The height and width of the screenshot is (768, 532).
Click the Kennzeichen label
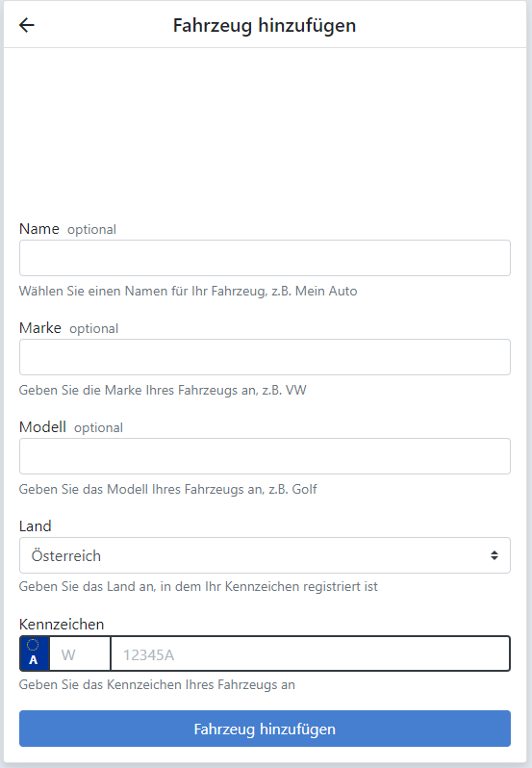coord(62,625)
